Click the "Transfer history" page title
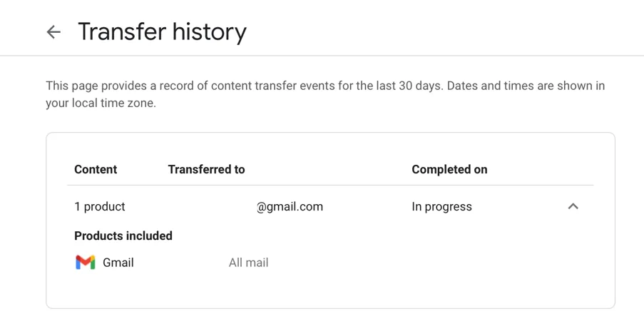The image size is (644, 334). (x=162, y=32)
